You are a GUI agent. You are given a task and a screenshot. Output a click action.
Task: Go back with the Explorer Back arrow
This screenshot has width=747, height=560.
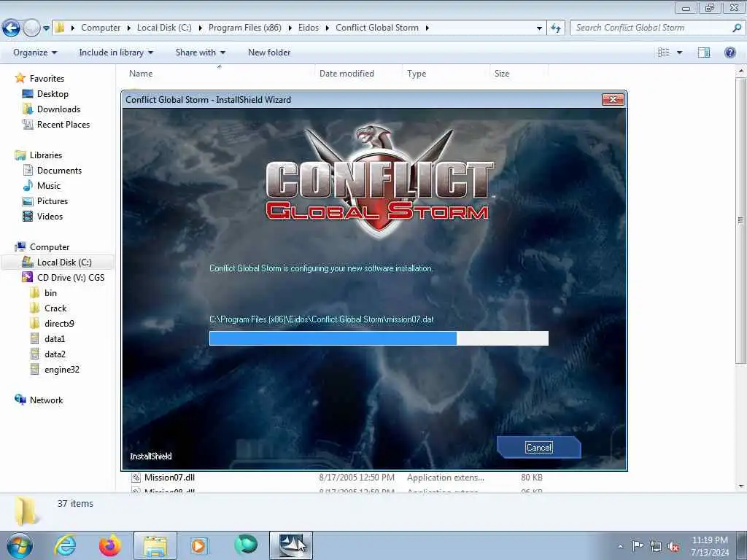coord(11,28)
